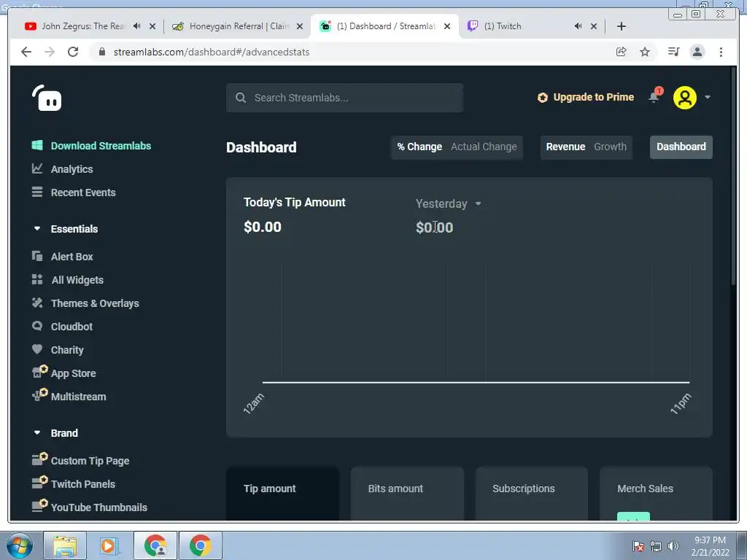
Task: Open the Chrome three-dot menu
Action: pos(721,52)
